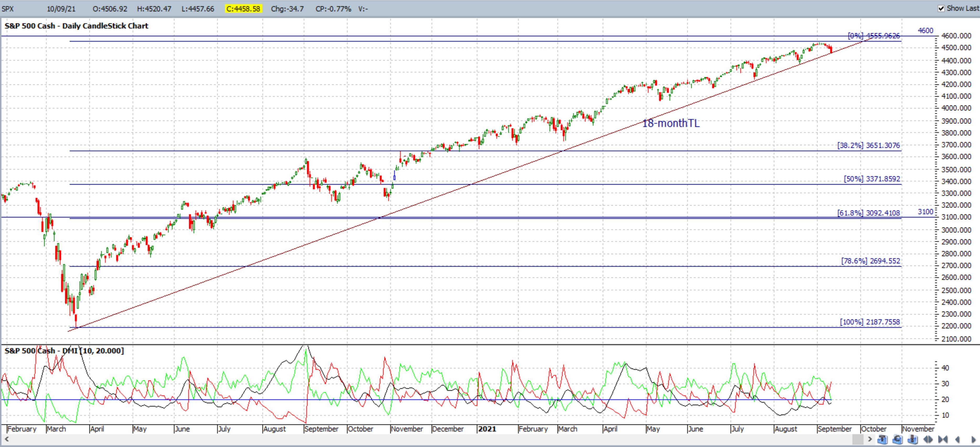This screenshot has width=980, height=447.
Task: Click the highlighted close value C:4458.58
Action: [243, 9]
